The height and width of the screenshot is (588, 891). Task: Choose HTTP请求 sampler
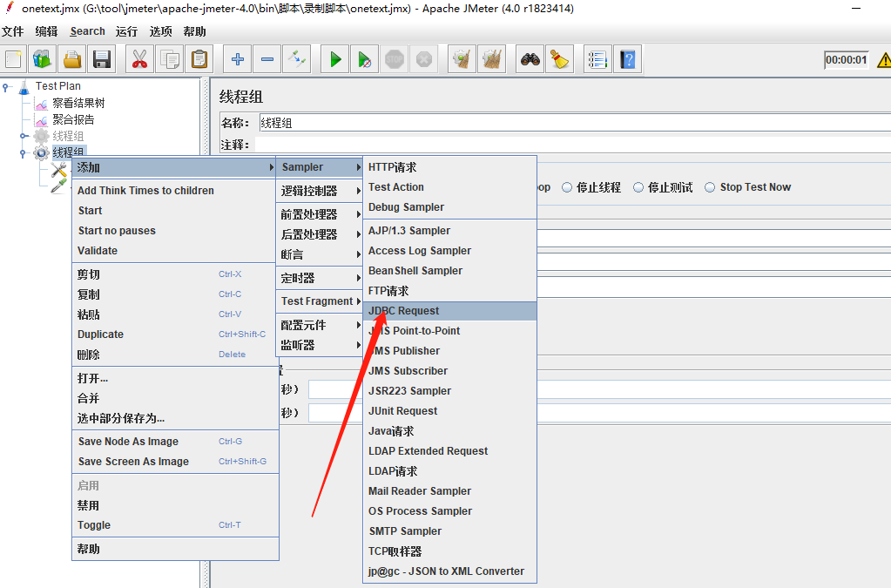tap(450, 167)
